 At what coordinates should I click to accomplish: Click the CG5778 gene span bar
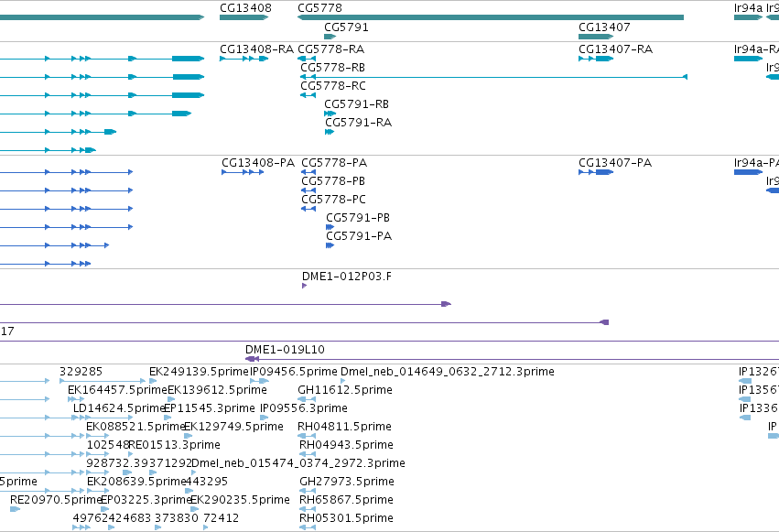click(x=491, y=17)
